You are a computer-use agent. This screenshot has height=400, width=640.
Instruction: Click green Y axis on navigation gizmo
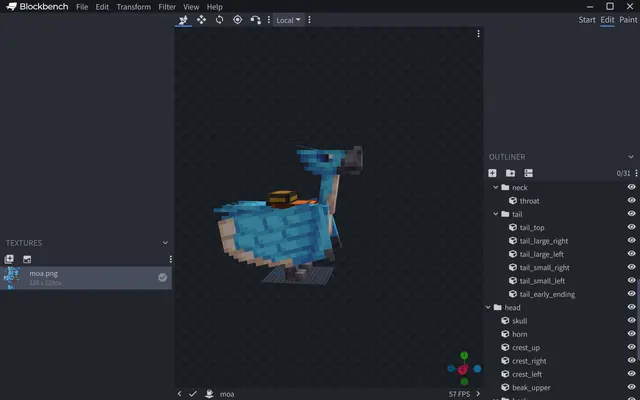(464, 356)
